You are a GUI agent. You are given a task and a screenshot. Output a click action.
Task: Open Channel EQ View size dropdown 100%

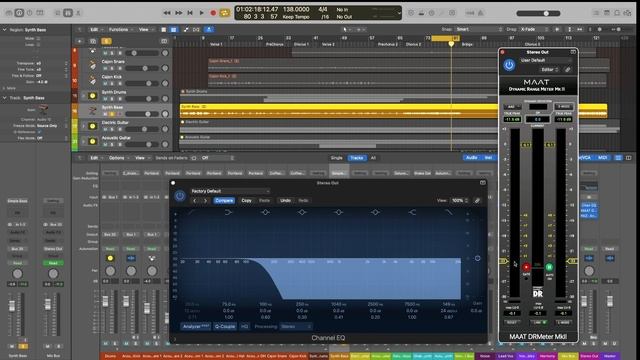click(460, 200)
